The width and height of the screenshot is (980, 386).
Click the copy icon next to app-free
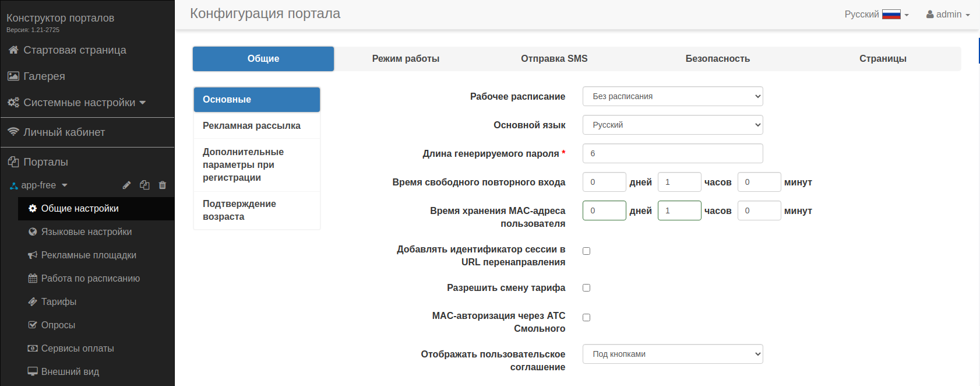tap(144, 185)
